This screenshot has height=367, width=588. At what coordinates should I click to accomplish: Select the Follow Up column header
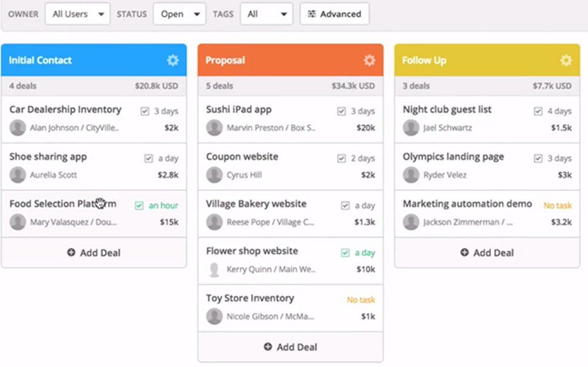[x=424, y=60]
